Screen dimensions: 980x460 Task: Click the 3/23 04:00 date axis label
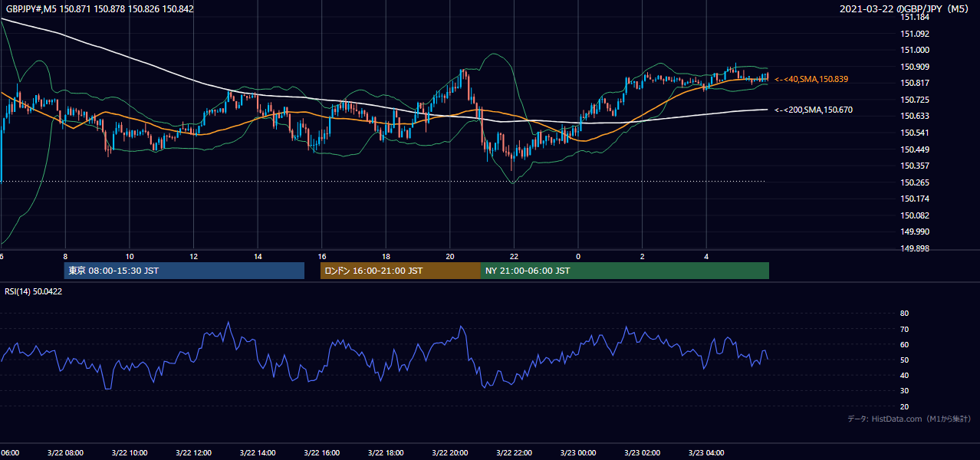click(706, 453)
